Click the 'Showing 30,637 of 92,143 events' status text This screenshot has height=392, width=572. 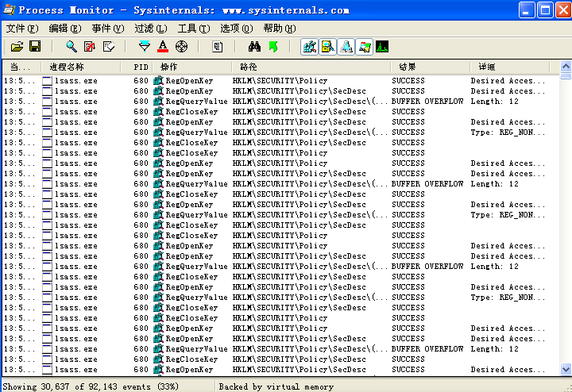pos(91,386)
